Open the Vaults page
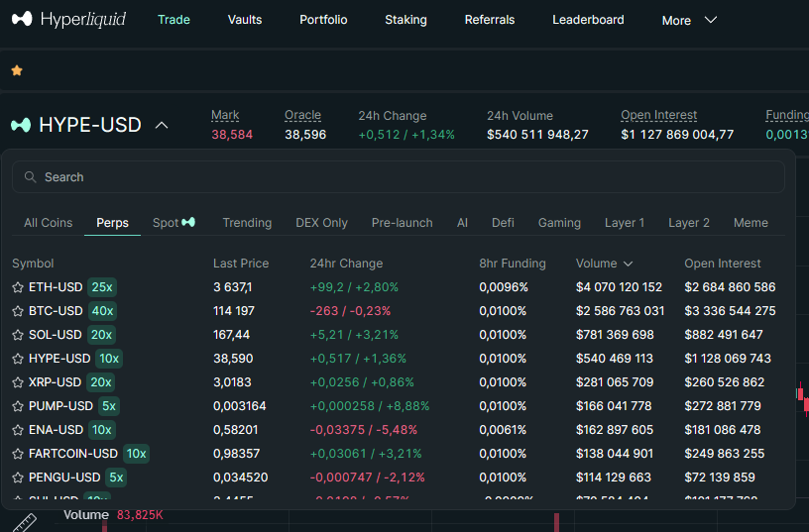Viewport: 809px width, 532px height. pos(245,20)
